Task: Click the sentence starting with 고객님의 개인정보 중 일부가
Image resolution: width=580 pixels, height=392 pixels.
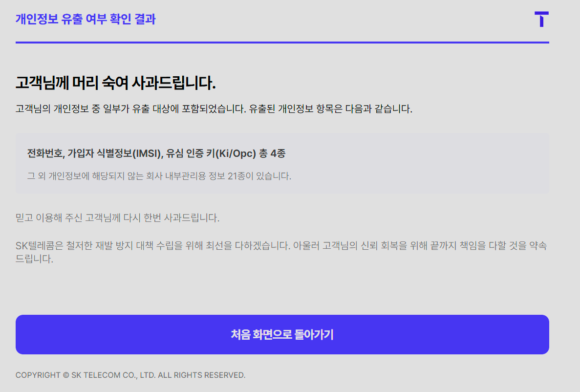Action: tap(129, 109)
